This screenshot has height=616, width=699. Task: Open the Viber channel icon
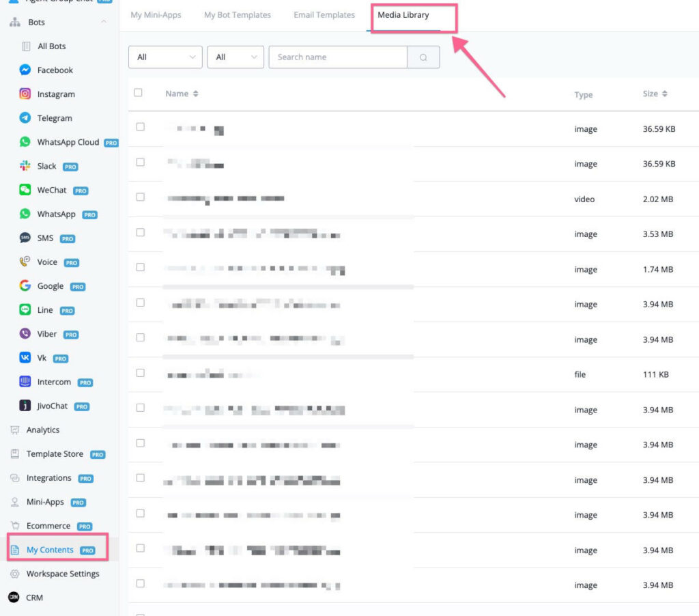pos(25,334)
